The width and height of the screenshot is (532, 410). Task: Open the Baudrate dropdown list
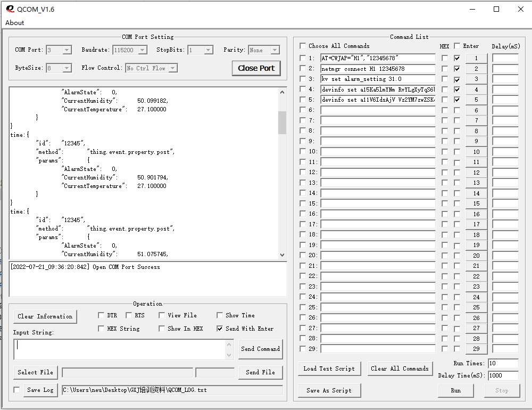pos(142,50)
